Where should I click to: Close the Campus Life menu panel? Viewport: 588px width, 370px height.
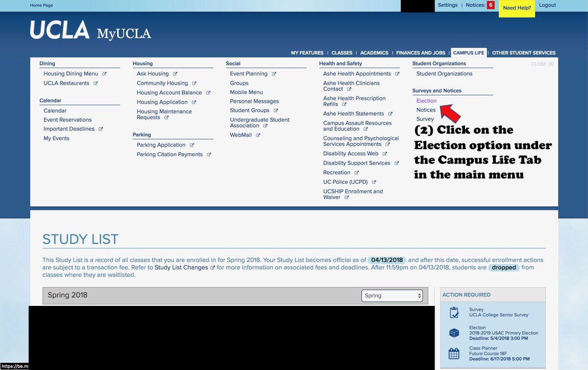tap(542, 64)
